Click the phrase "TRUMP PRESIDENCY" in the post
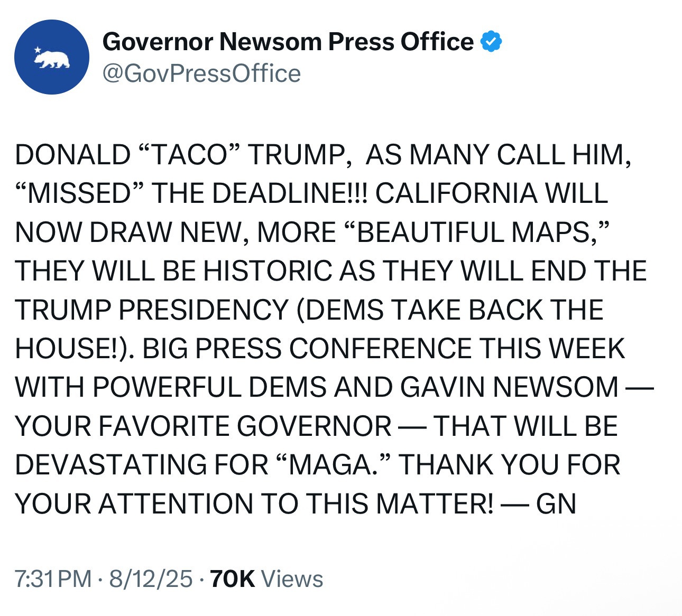 pos(151,310)
